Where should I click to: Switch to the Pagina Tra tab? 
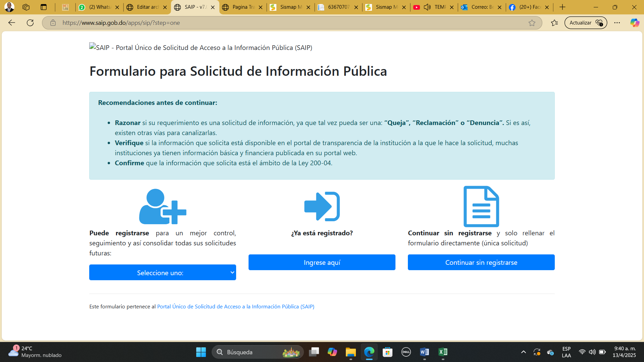point(240,7)
